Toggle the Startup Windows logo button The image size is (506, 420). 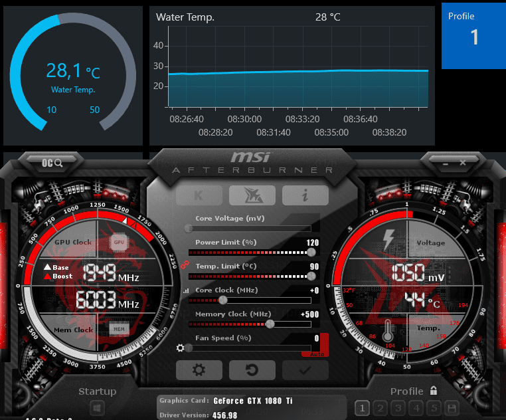pos(97,408)
